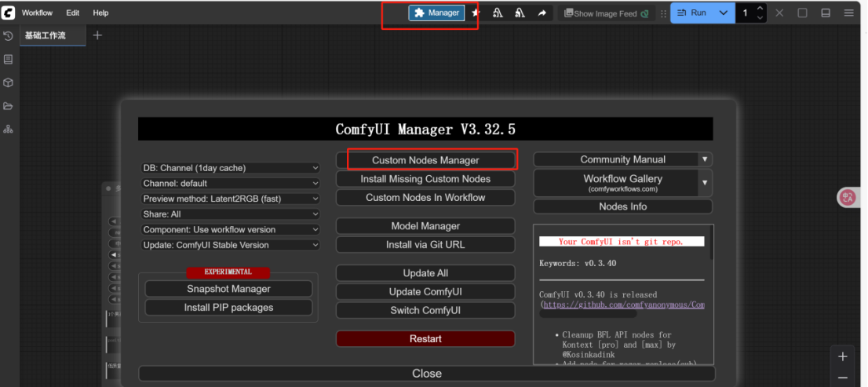Open the Workflow menu
This screenshot has height=387, width=868.
(x=37, y=13)
